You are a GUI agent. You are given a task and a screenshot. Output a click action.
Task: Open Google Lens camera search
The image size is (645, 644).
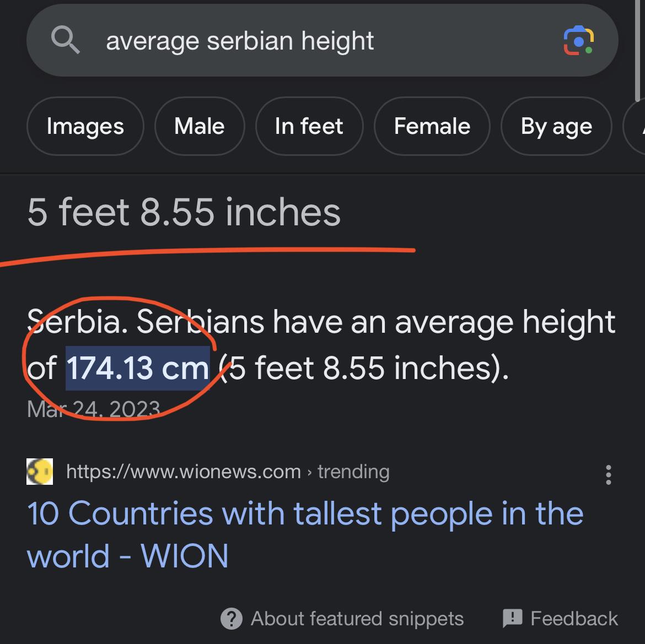[578, 41]
